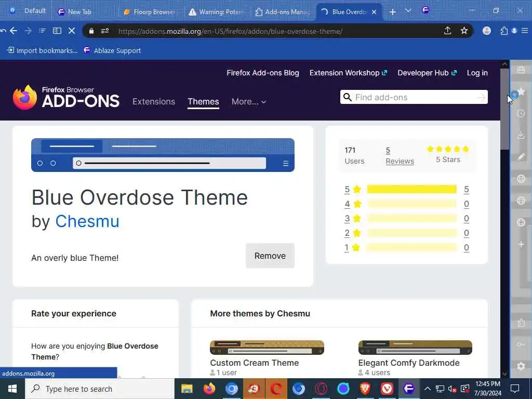Go back using the back arrow

[14, 31]
